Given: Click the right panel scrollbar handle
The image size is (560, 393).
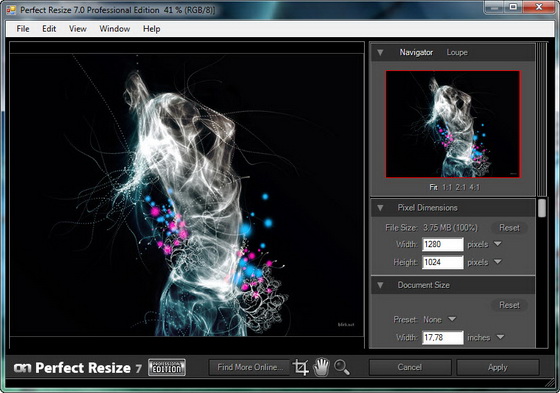Looking at the screenshot, I should tap(542, 208).
